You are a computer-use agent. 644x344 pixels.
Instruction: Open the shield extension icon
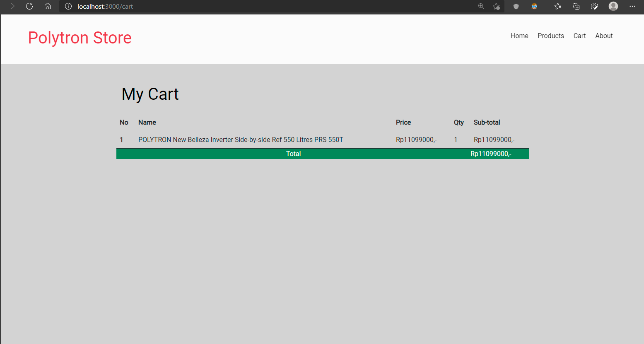coord(516,6)
